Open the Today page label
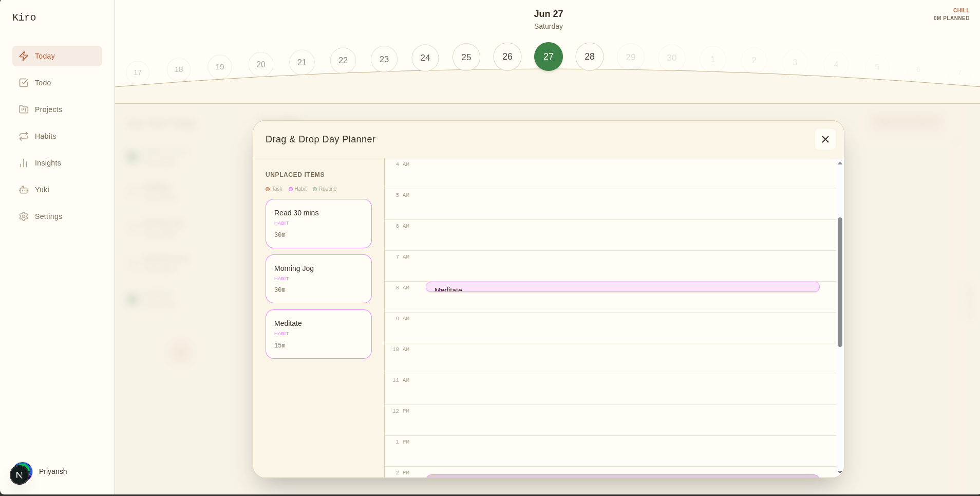This screenshot has width=980, height=496. 45,56
